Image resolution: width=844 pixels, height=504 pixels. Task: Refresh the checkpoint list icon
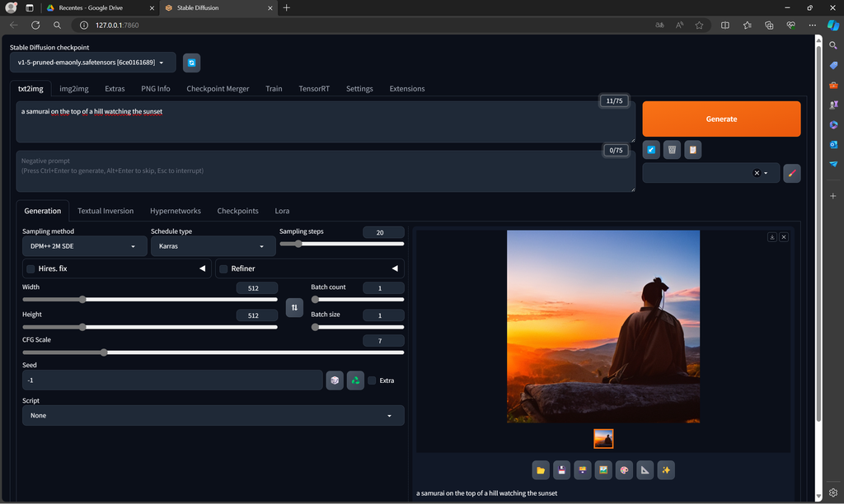tap(191, 63)
